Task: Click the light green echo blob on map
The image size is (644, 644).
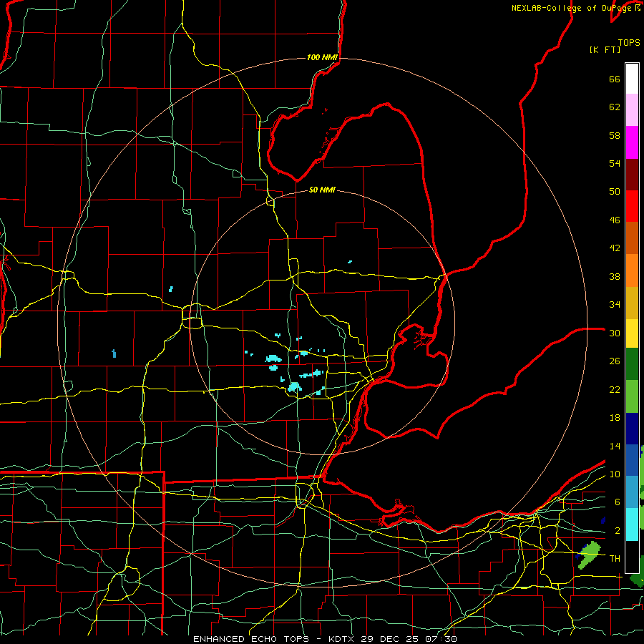Action: click(590, 555)
